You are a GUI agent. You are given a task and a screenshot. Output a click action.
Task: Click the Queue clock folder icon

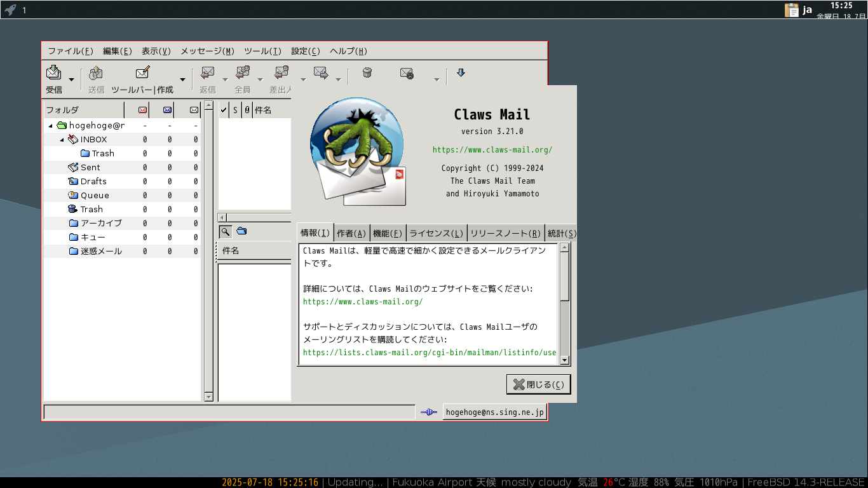[73, 195]
